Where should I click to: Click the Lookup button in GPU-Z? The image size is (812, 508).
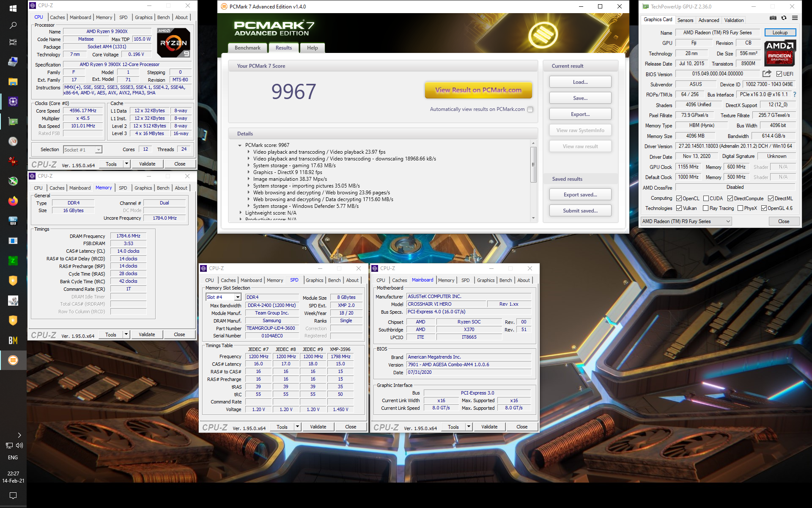tap(780, 33)
